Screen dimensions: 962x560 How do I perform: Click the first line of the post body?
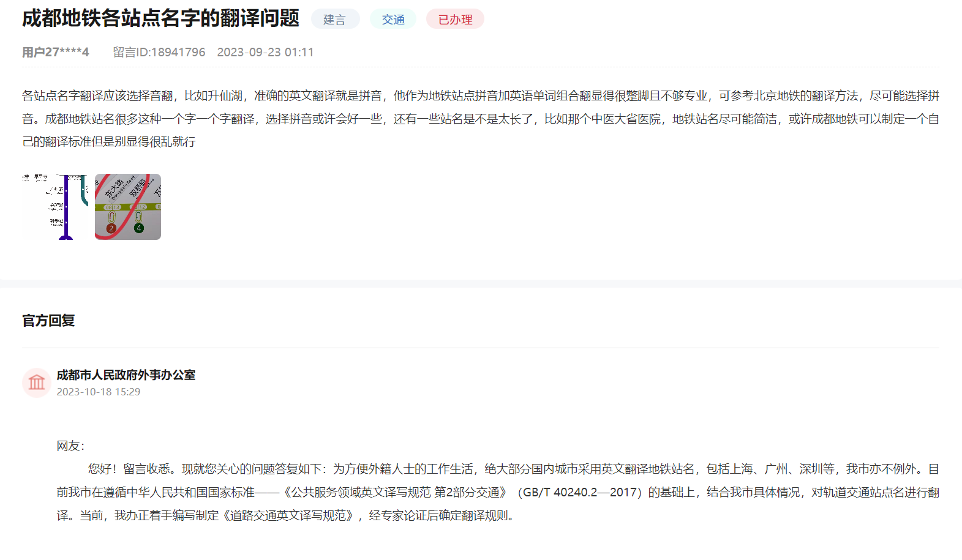(480, 96)
